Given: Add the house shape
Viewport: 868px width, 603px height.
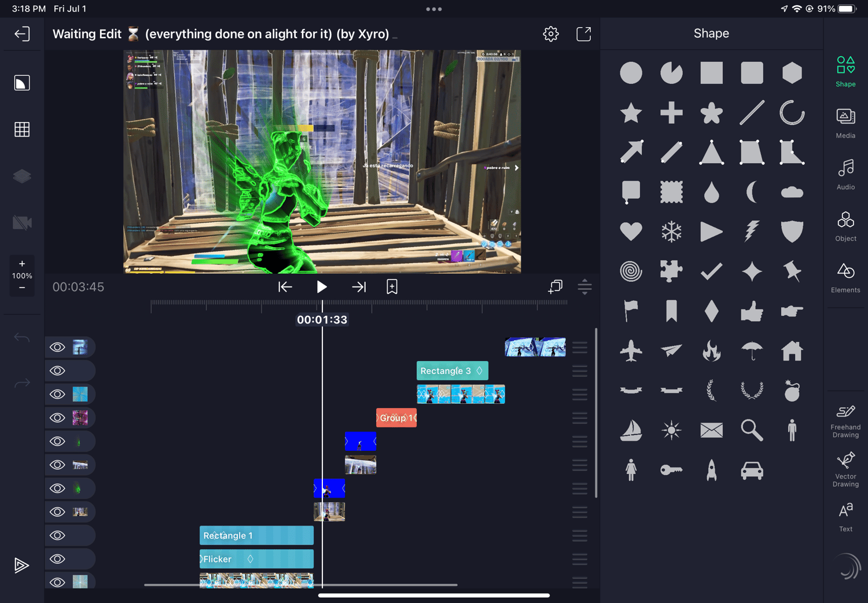Looking at the screenshot, I should (x=792, y=351).
